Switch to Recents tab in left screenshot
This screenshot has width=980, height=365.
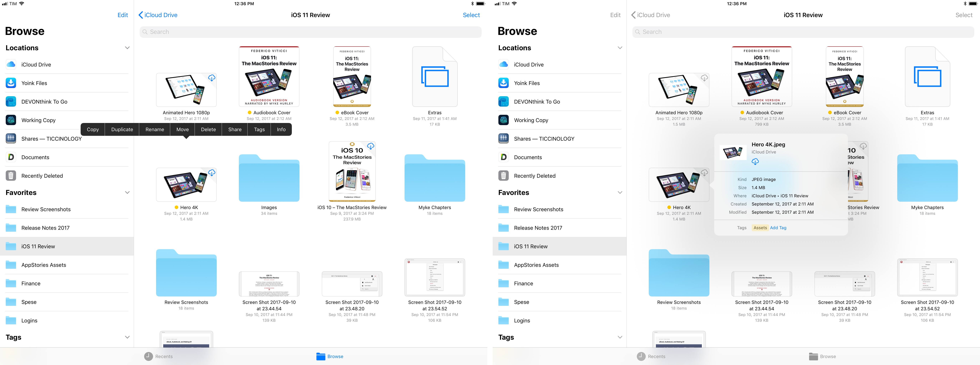point(158,357)
